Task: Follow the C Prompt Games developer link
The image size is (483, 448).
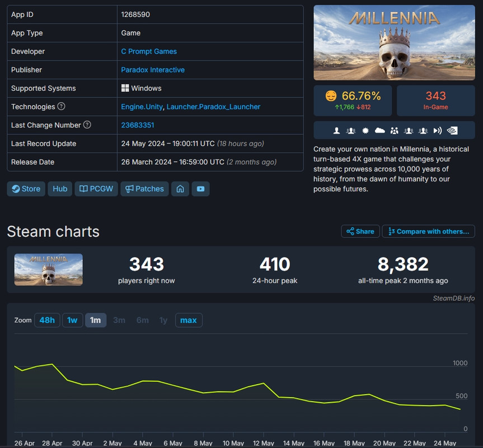Action: coord(149,52)
